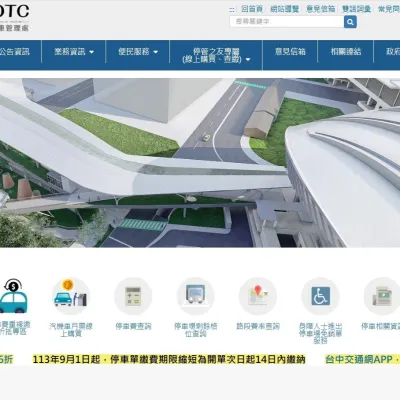Expand the 業務資訊 dropdown menu
This screenshot has width=400, height=400.
click(74, 52)
